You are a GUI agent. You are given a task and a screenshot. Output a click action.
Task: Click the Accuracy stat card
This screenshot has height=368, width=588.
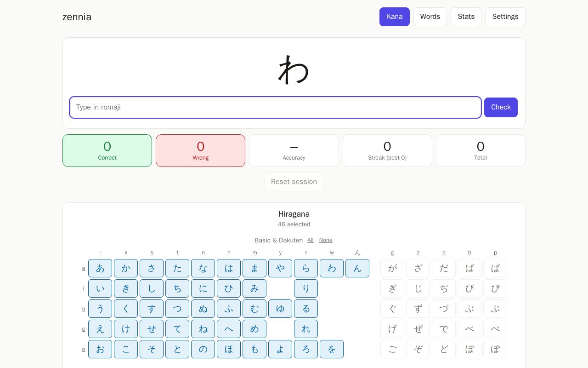(x=294, y=150)
